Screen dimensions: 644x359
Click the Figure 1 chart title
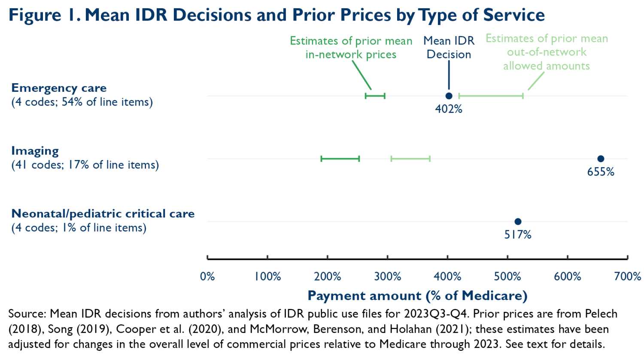[x=276, y=15]
